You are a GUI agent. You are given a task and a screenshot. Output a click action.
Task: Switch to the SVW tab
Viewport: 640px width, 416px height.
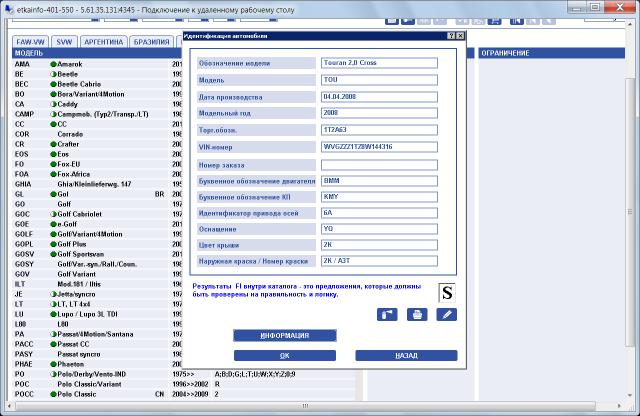point(64,42)
